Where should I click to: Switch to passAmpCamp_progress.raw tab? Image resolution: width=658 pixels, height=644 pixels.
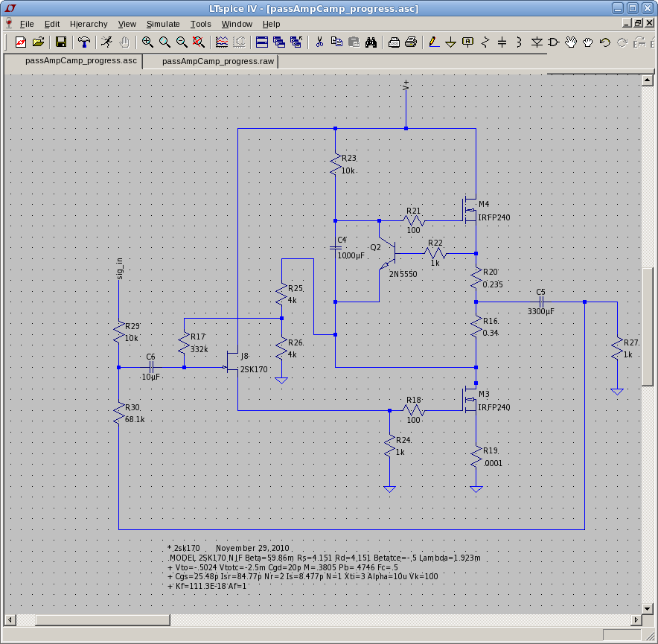[x=211, y=61]
